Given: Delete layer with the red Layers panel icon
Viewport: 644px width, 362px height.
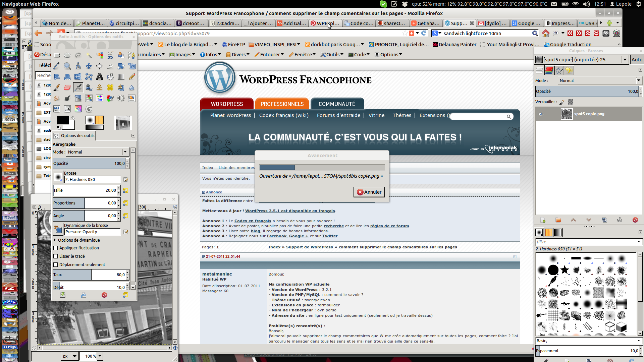Looking at the screenshot, I should (x=635, y=220).
